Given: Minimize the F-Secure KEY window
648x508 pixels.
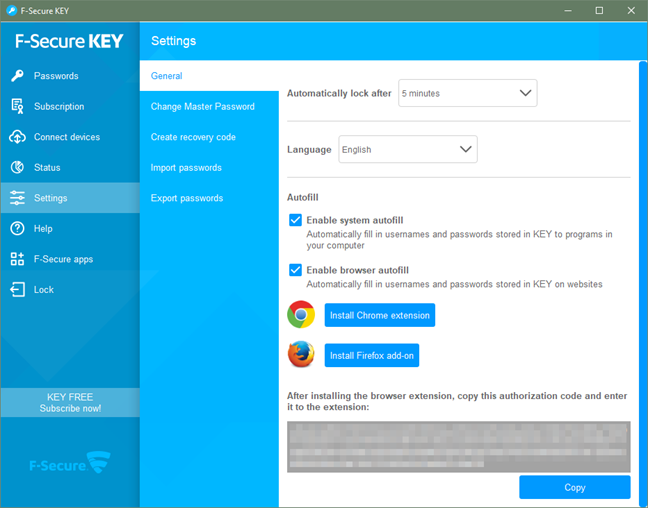Looking at the screenshot, I should (x=568, y=10).
